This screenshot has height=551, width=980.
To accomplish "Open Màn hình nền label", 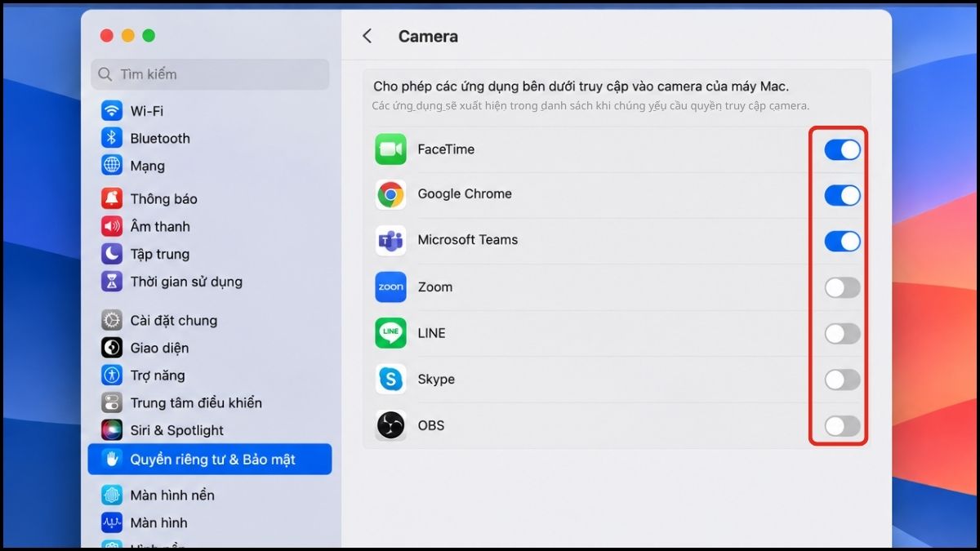I will click(172, 495).
